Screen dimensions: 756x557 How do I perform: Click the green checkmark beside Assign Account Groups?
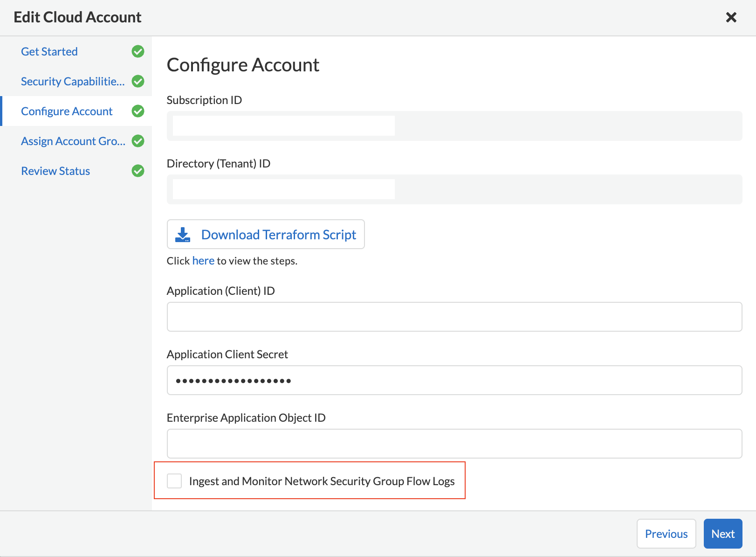[138, 141]
